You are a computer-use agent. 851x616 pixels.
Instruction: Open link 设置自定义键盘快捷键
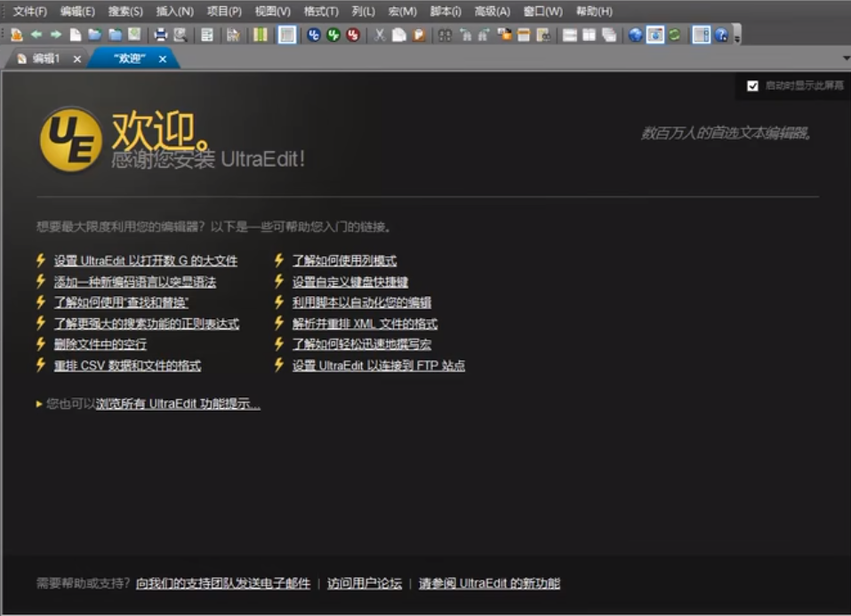[350, 282]
